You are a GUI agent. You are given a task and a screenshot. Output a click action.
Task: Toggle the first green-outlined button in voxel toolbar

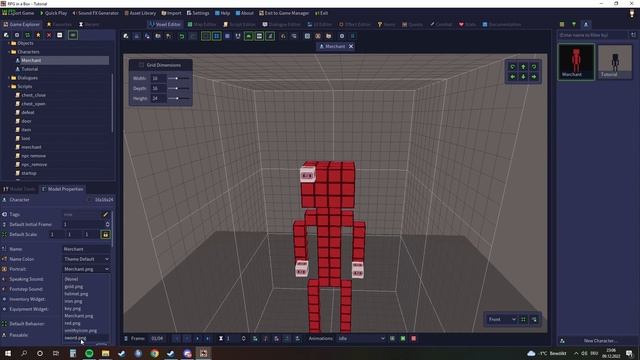[206, 36]
